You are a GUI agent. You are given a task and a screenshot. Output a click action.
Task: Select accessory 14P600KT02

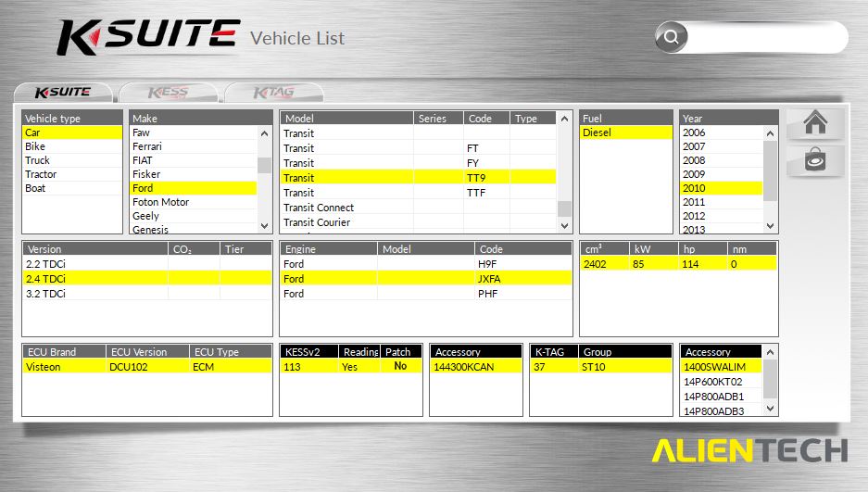(x=722, y=382)
